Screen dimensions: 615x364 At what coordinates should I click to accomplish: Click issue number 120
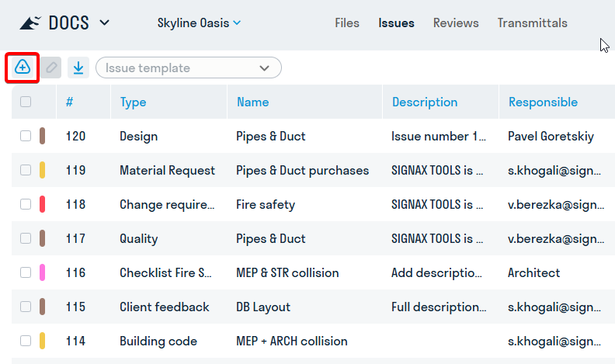click(75, 136)
